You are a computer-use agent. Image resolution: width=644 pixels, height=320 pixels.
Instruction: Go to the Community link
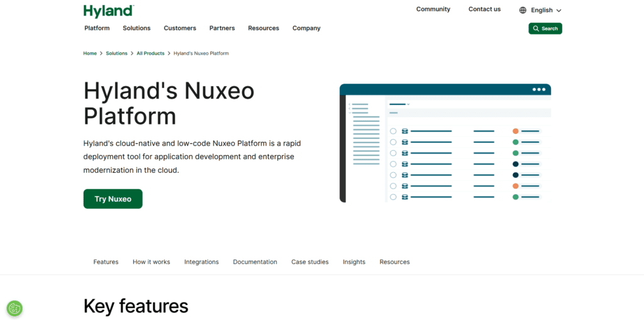433,9
